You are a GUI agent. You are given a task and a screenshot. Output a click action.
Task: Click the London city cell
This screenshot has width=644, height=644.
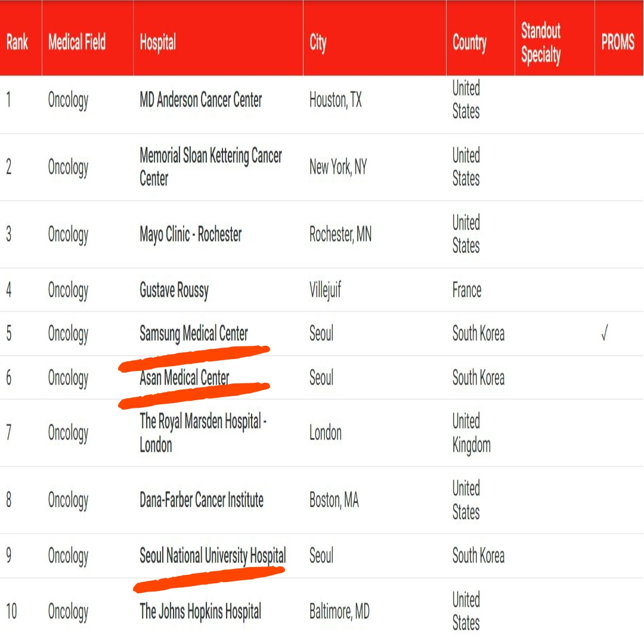[326, 434]
